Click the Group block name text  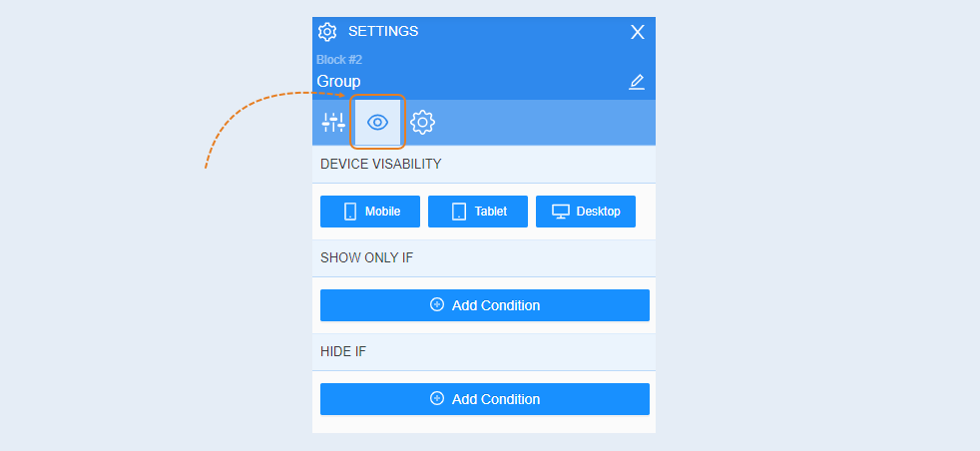[x=338, y=81]
